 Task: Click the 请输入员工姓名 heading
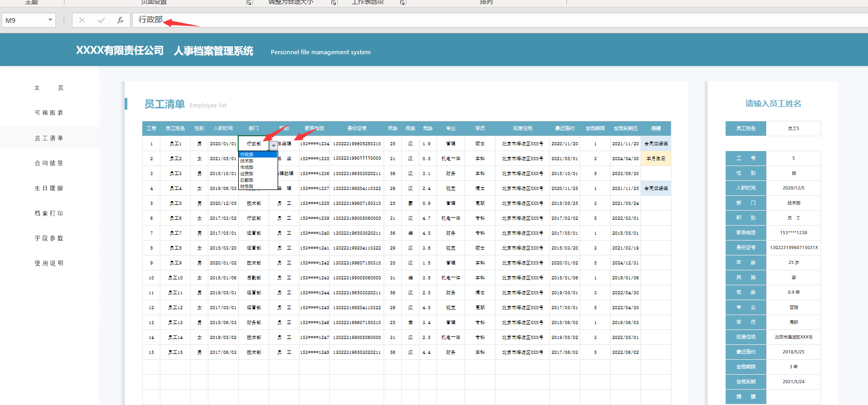(x=773, y=104)
